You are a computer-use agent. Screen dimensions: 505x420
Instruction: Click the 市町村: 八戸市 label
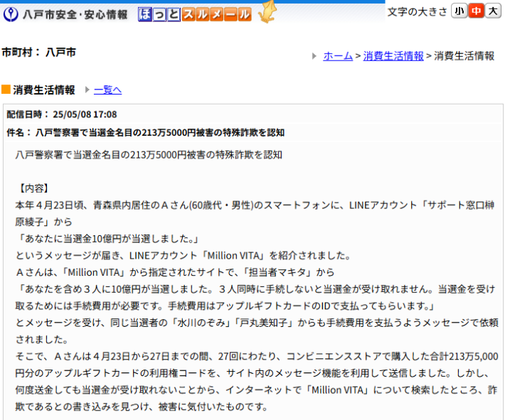[x=38, y=52]
